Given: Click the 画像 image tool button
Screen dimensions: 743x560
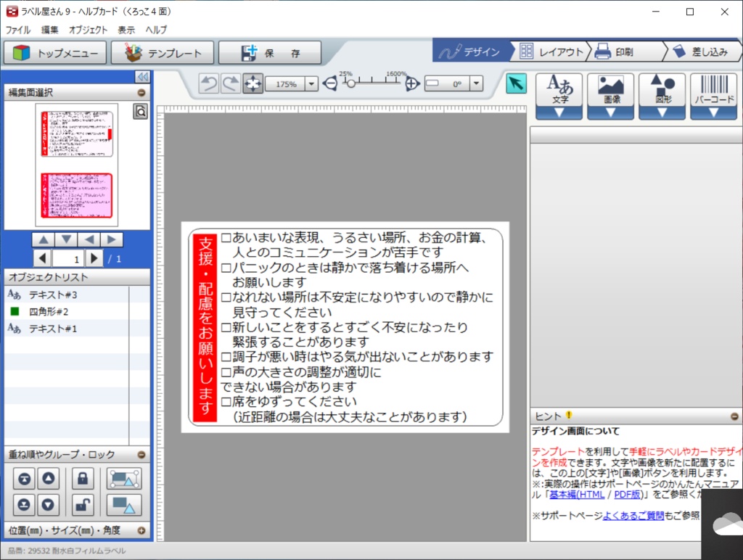Looking at the screenshot, I should pos(611,90).
